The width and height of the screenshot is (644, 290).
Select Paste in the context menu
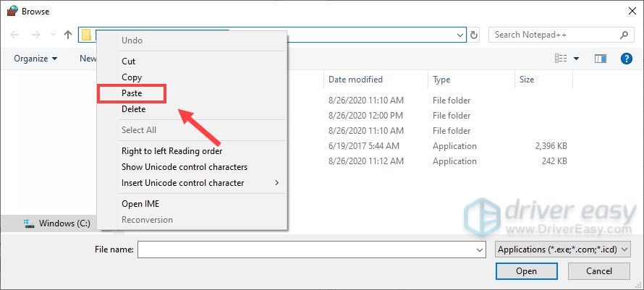coord(192,93)
